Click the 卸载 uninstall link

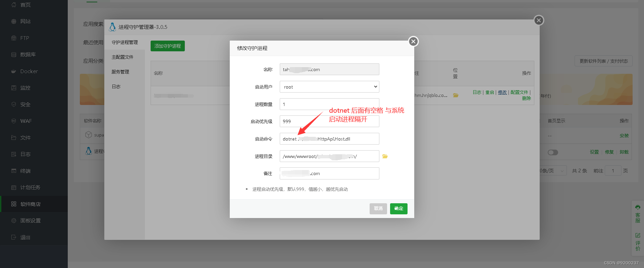click(x=624, y=152)
